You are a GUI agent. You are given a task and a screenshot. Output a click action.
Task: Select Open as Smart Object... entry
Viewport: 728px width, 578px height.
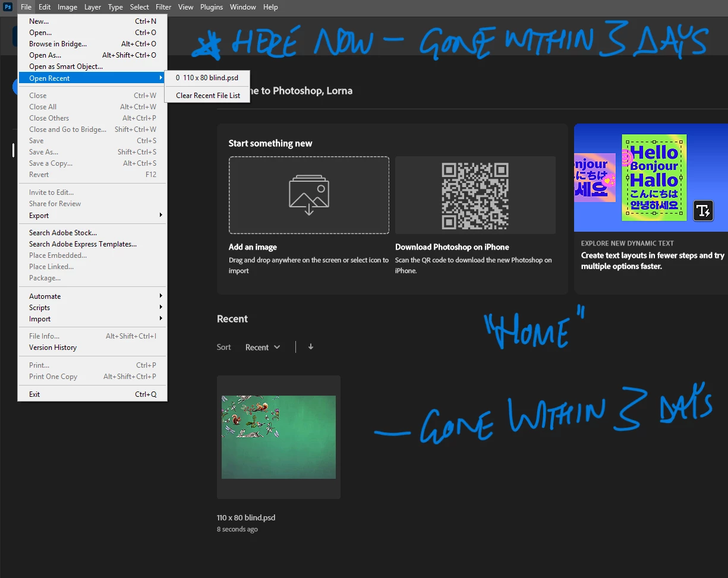click(x=93, y=67)
